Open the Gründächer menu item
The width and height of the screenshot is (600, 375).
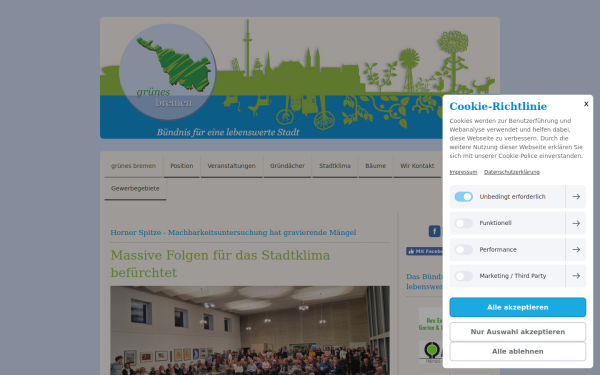pos(287,166)
